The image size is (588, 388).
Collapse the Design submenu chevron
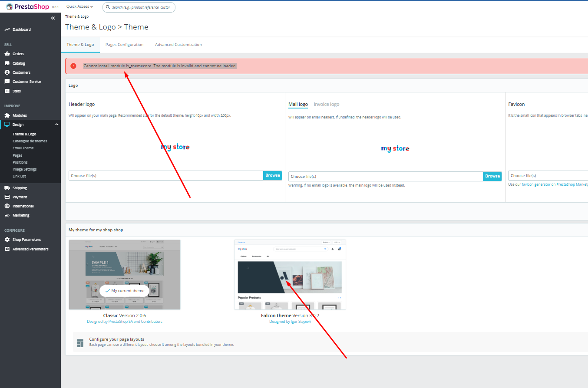56,124
